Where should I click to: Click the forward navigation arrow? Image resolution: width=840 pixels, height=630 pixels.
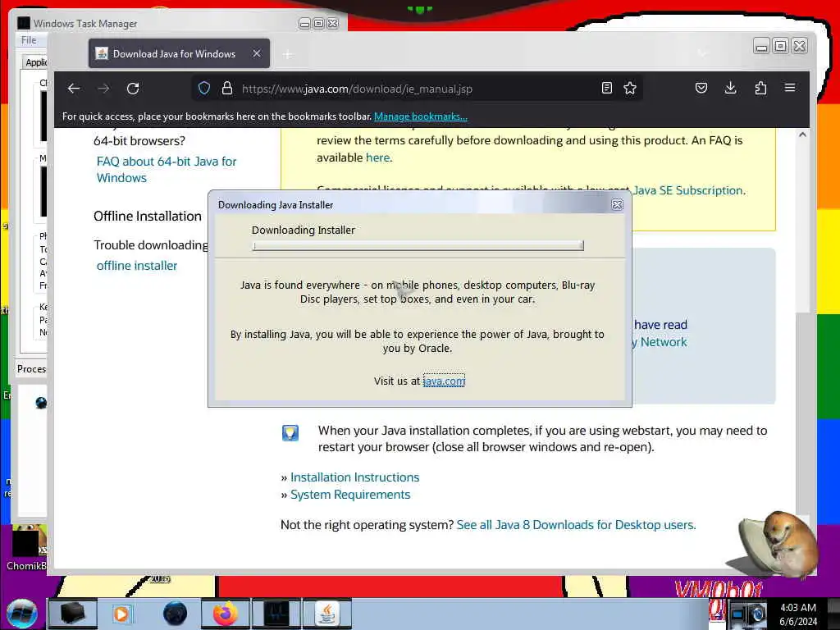[103, 89]
